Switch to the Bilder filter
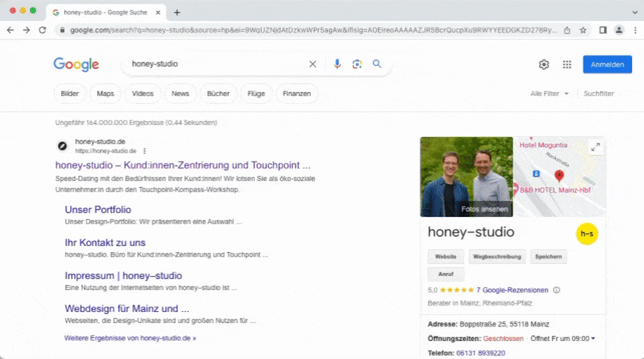644x359 pixels. [x=69, y=93]
